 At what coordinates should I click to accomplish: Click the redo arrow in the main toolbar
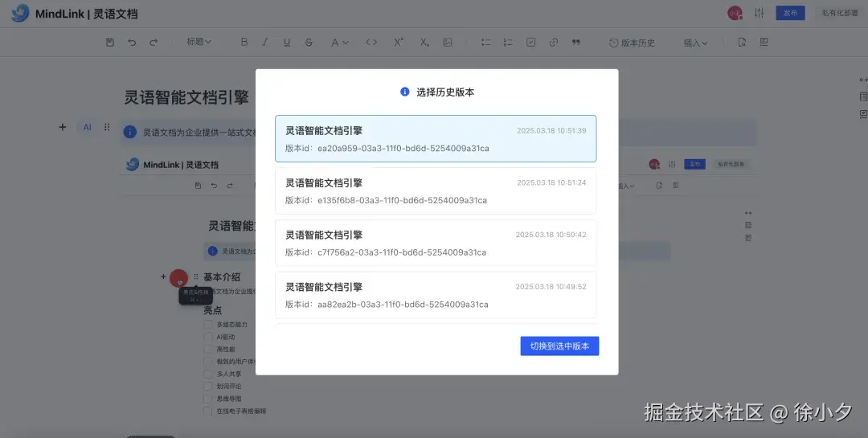pyautogui.click(x=154, y=42)
